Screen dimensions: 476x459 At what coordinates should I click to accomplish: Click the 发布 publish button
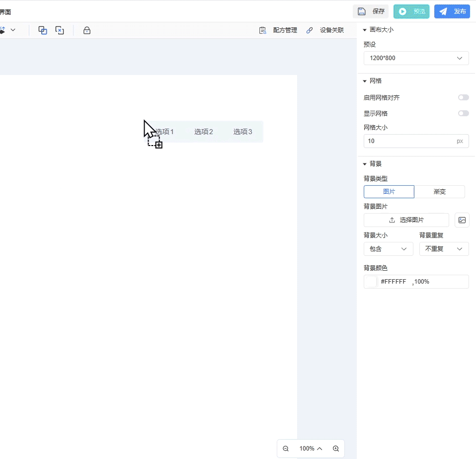pyautogui.click(x=452, y=11)
